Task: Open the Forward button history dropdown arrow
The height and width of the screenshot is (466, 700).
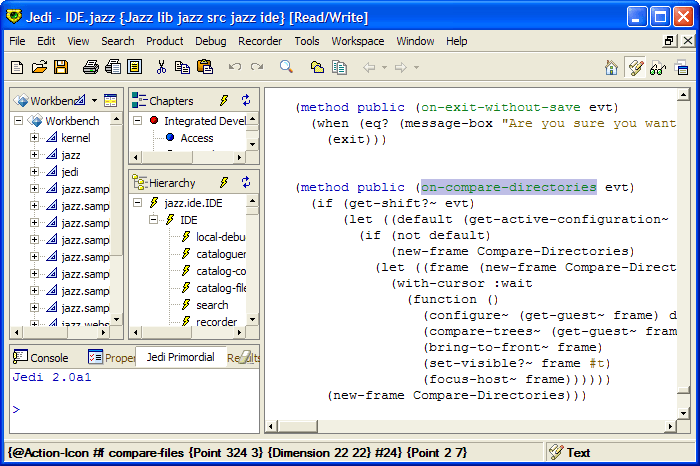Action: pyautogui.click(x=417, y=67)
